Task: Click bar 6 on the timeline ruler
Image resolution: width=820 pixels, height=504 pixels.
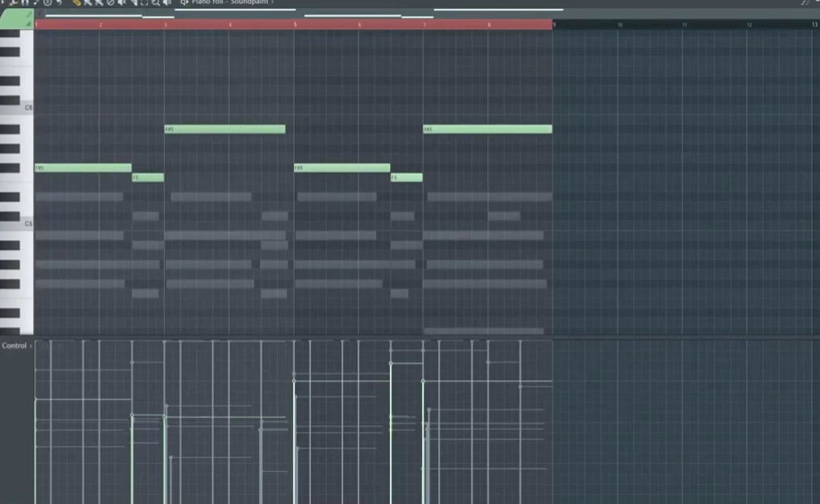Action: coord(360,25)
